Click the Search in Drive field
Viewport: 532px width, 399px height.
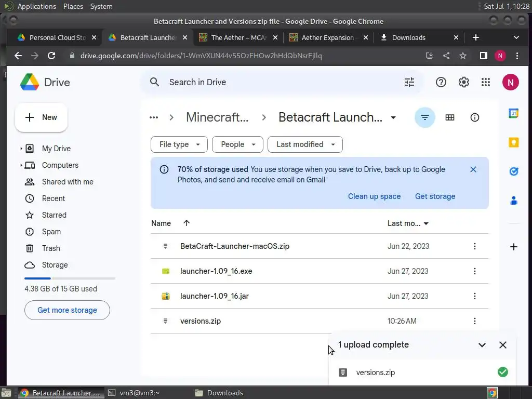282,82
